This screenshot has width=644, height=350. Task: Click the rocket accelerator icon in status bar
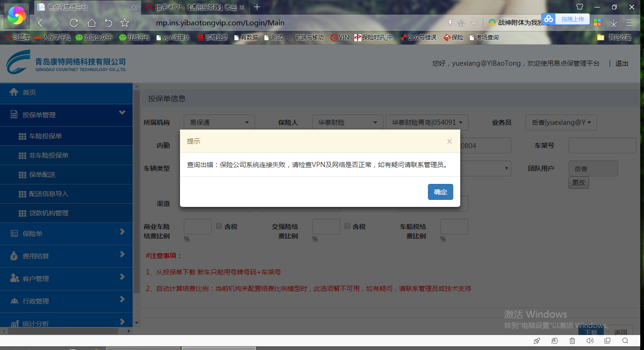click(x=537, y=341)
